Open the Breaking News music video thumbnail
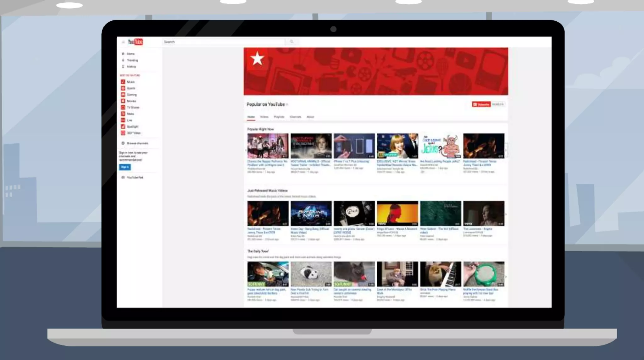Screen dimensions: 644x360 (x=311, y=213)
